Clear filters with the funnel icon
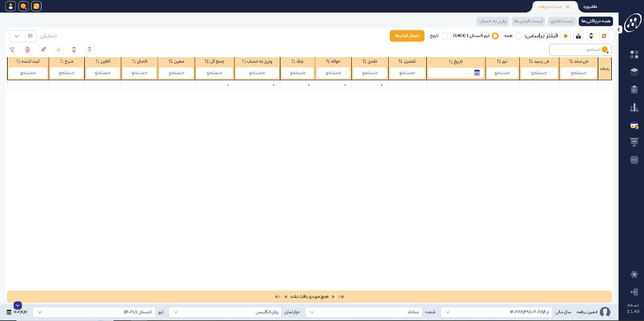The height and width of the screenshot is (321, 644). 12,50
